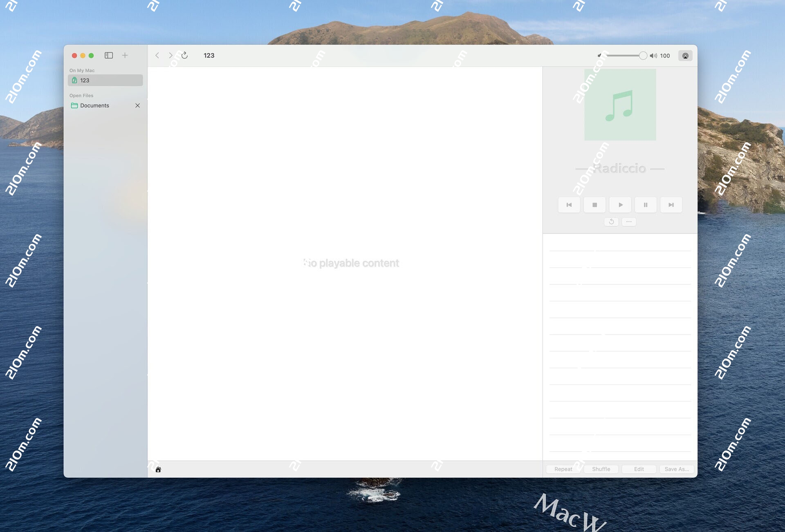785x532 pixels.
Task: Enable Repeat mode for the playlist
Action: pos(563,469)
